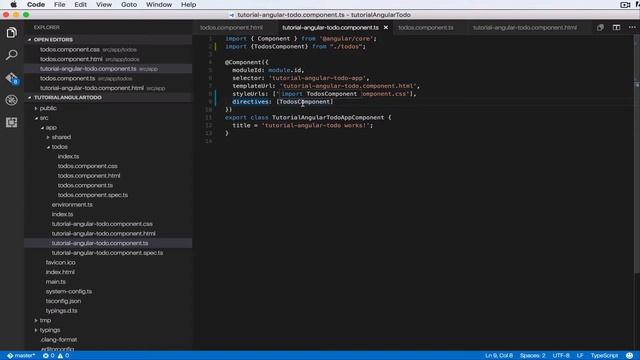Open the editor more actions ellipsis
The height and width of the screenshot is (360, 640).
click(x=632, y=27)
